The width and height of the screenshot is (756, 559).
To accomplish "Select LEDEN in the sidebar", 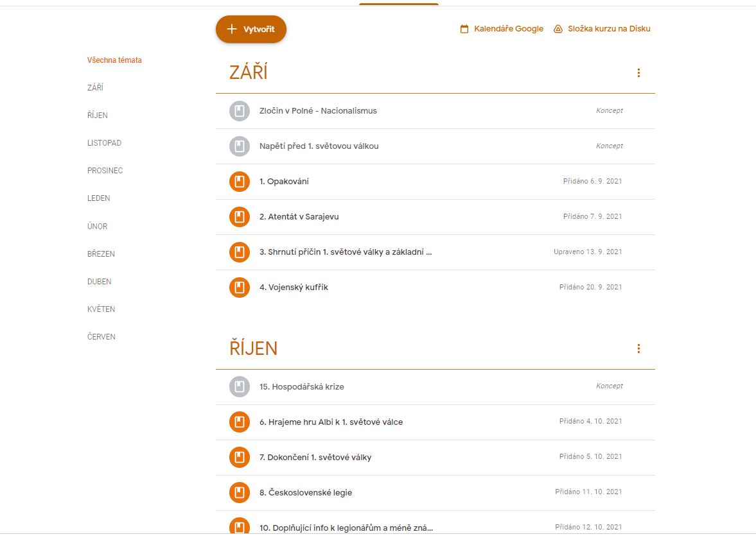I will [x=98, y=198].
